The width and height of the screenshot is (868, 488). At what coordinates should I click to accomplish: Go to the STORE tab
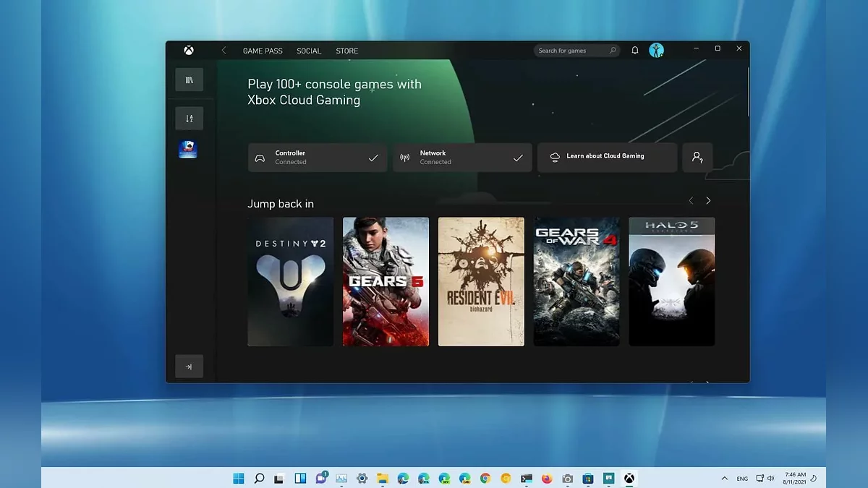346,51
